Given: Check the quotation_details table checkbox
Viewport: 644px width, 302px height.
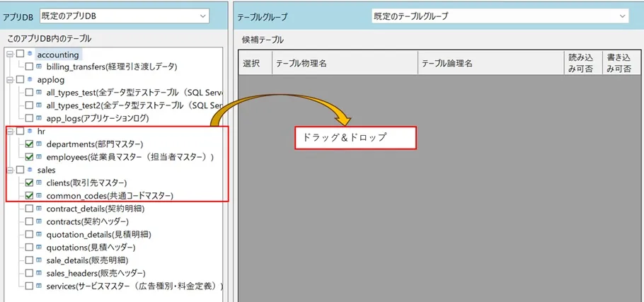Looking at the screenshot, I should (x=29, y=234).
